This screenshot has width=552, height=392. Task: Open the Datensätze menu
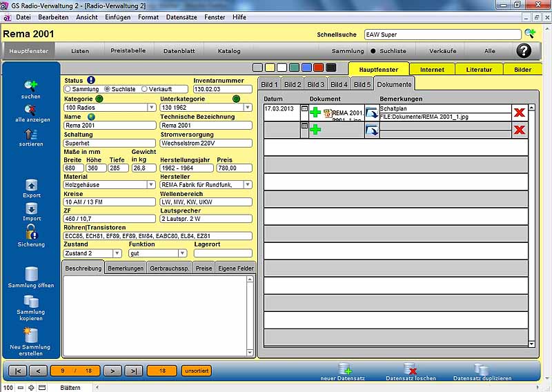click(180, 17)
